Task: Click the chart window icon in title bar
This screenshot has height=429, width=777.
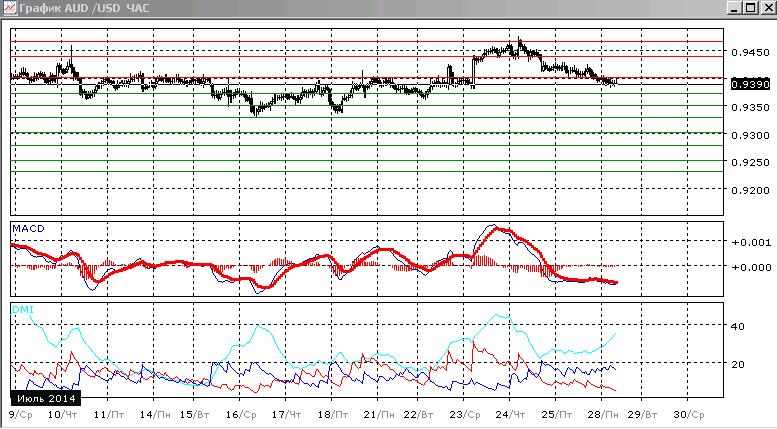Action: (9, 8)
